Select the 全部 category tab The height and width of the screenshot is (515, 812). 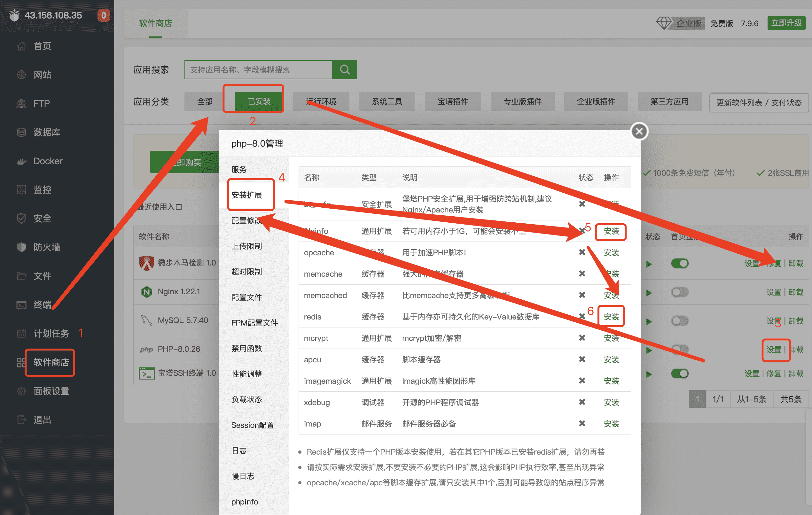click(205, 102)
